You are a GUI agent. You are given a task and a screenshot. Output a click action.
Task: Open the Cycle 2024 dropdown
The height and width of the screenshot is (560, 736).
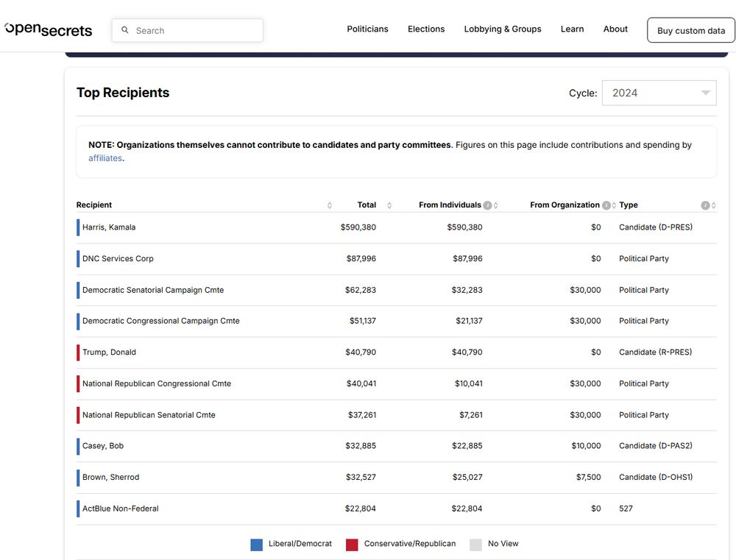[x=659, y=93]
